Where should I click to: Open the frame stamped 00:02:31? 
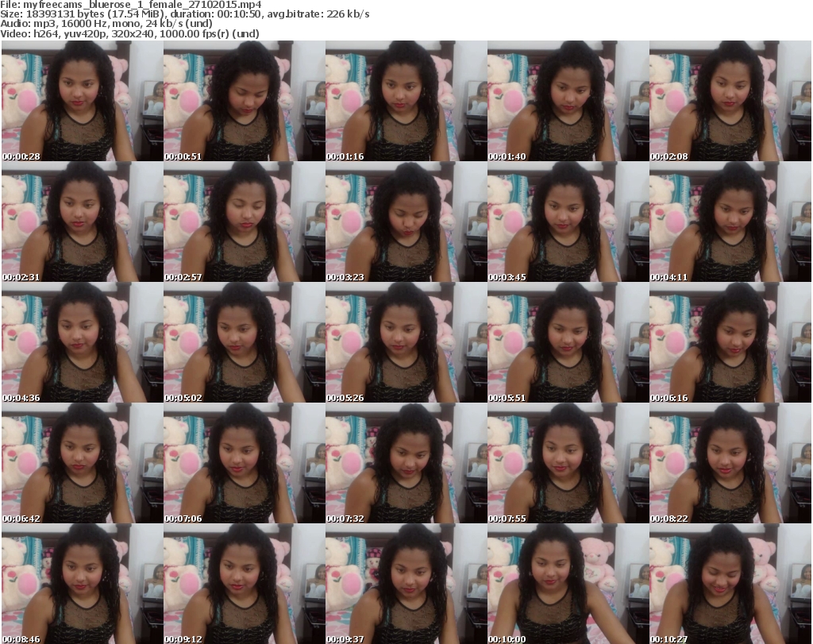tap(82, 222)
